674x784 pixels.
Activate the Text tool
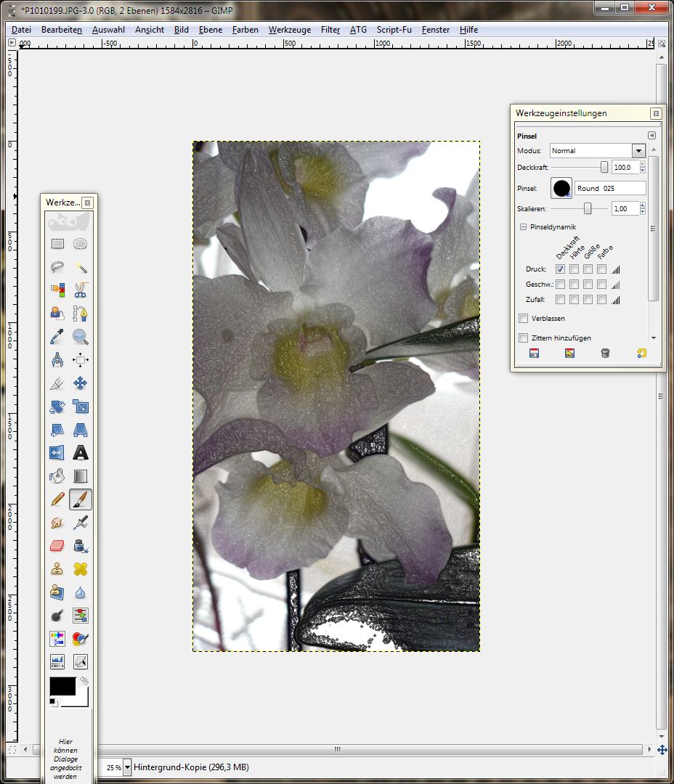(x=81, y=453)
